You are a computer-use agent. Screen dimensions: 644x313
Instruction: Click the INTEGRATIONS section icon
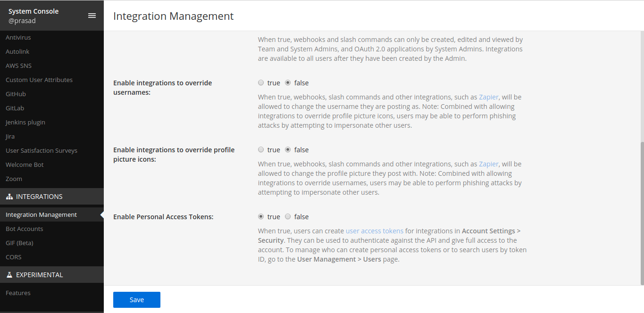click(10, 196)
